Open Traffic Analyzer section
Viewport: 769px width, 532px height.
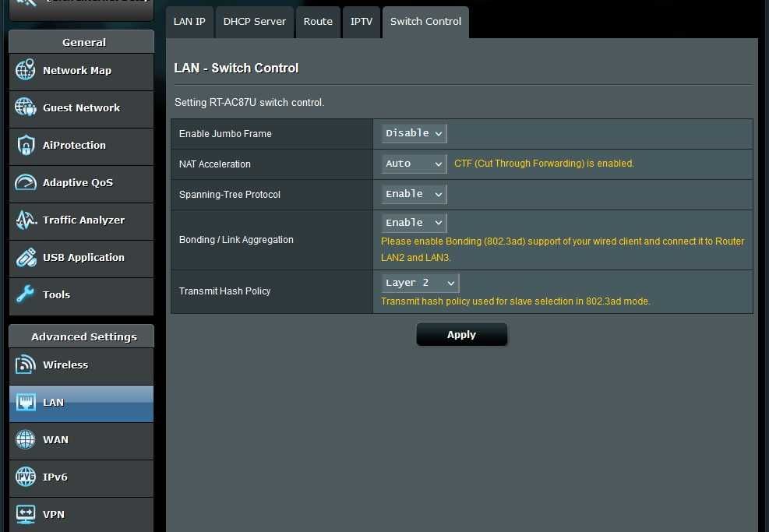pyautogui.click(x=81, y=221)
